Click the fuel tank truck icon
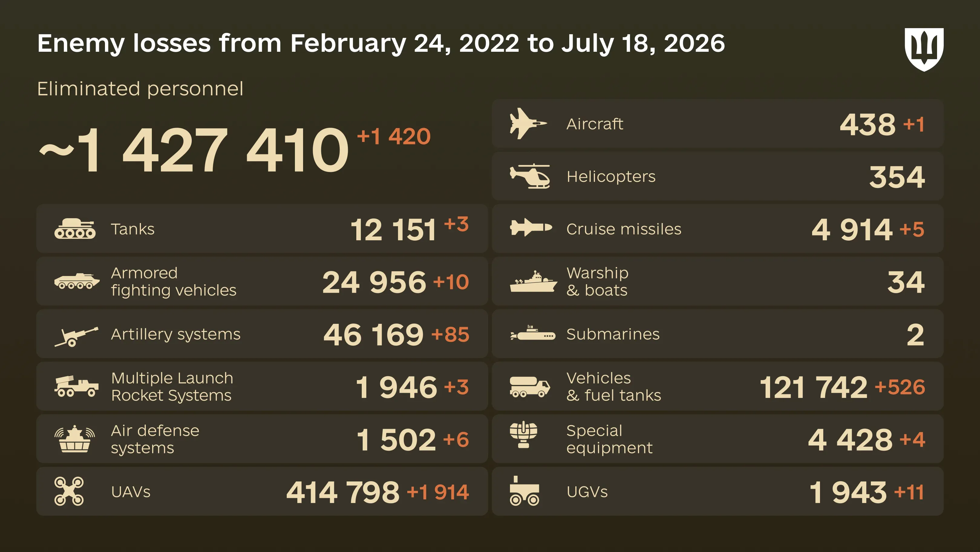 (530, 387)
